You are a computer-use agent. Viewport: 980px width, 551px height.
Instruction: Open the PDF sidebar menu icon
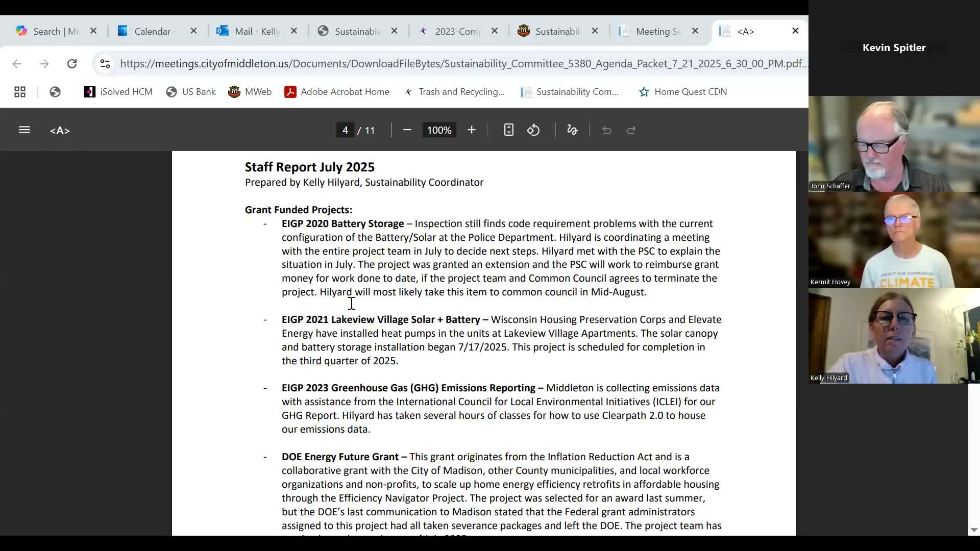tap(24, 130)
